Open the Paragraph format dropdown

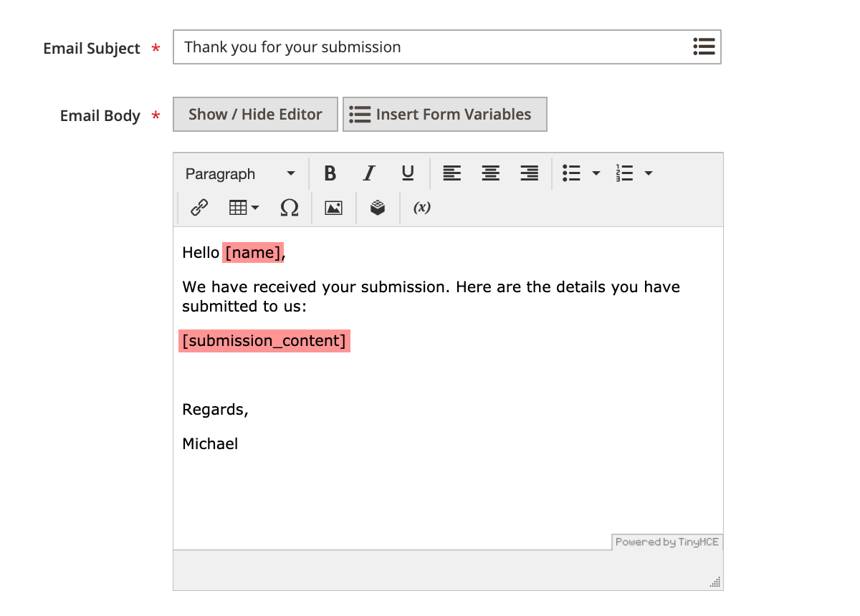240,173
